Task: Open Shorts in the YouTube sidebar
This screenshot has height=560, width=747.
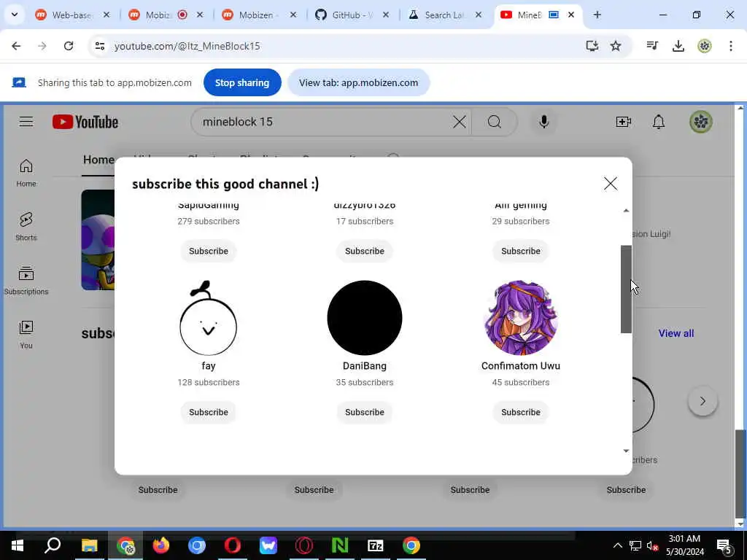Action: coord(26,227)
